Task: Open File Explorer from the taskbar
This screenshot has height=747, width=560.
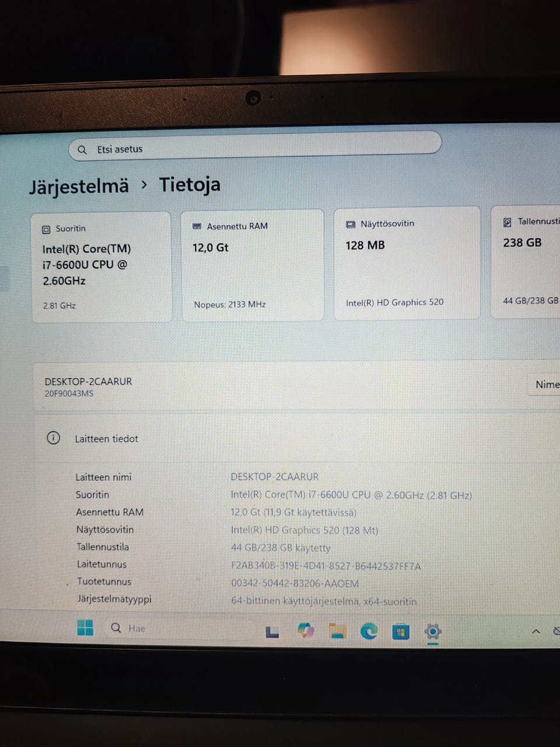Action: pyautogui.click(x=337, y=631)
